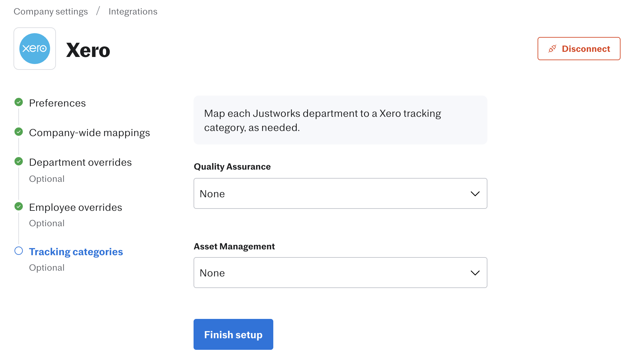
Task: Click the Xero page heading
Action: (x=88, y=50)
